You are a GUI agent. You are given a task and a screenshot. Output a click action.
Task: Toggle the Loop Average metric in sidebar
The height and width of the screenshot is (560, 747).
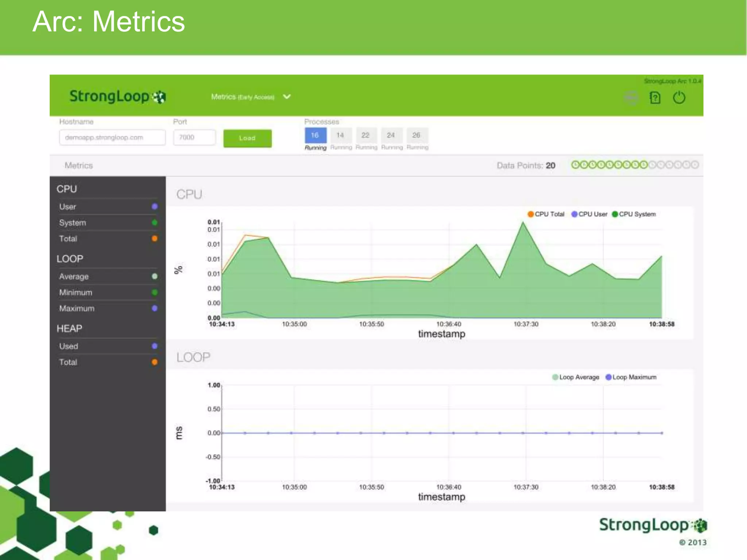tap(108, 276)
